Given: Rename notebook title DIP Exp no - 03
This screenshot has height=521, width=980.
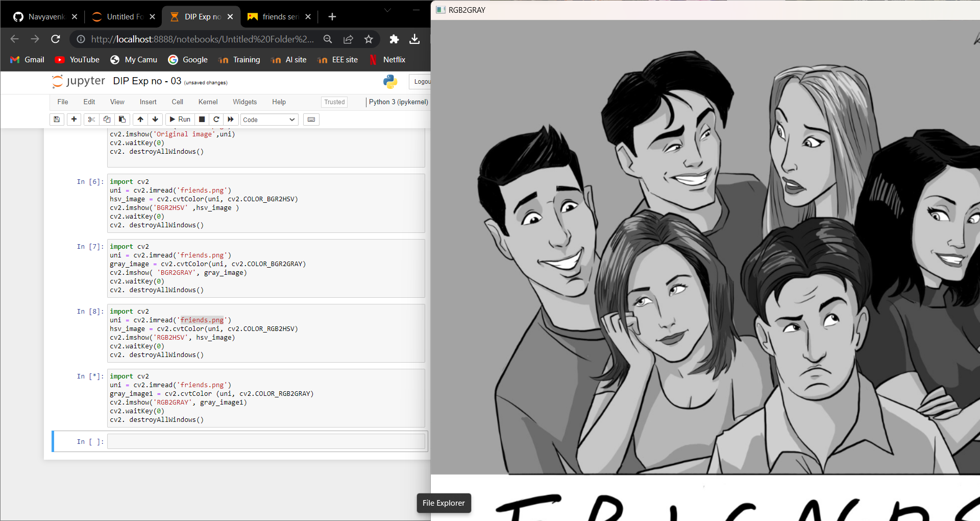Looking at the screenshot, I should (x=147, y=81).
